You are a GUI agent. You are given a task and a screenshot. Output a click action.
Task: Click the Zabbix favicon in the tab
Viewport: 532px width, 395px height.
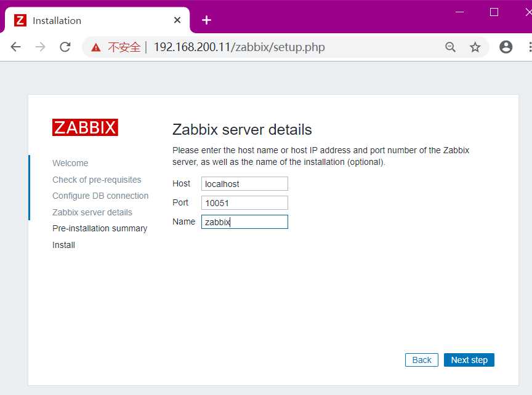[20, 20]
